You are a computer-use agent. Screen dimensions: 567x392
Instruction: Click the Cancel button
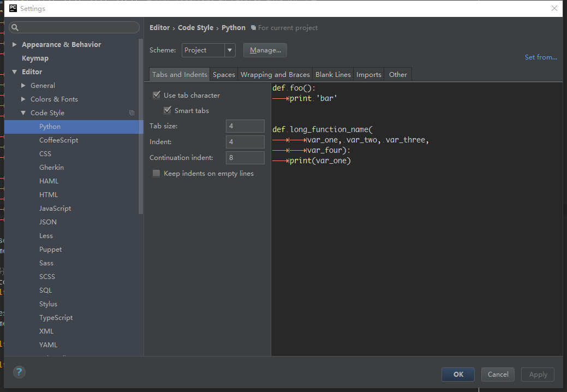click(x=498, y=375)
